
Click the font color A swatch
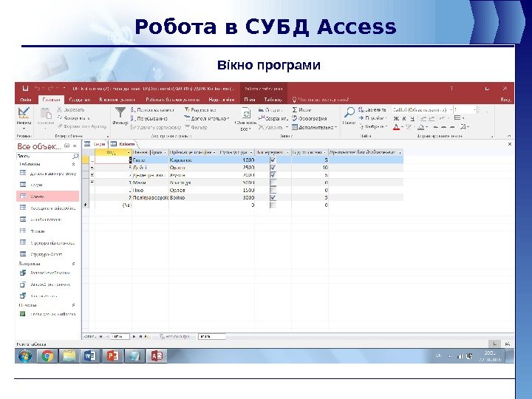click(396, 127)
